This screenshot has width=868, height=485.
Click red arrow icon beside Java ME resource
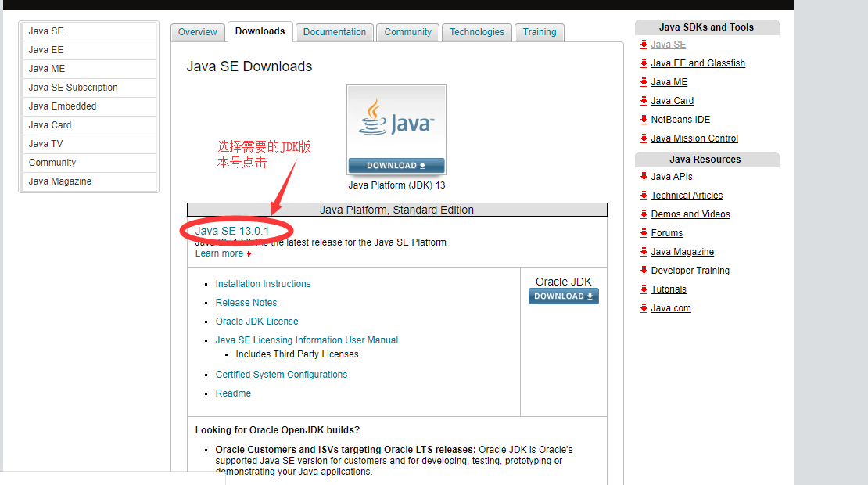(644, 82)
